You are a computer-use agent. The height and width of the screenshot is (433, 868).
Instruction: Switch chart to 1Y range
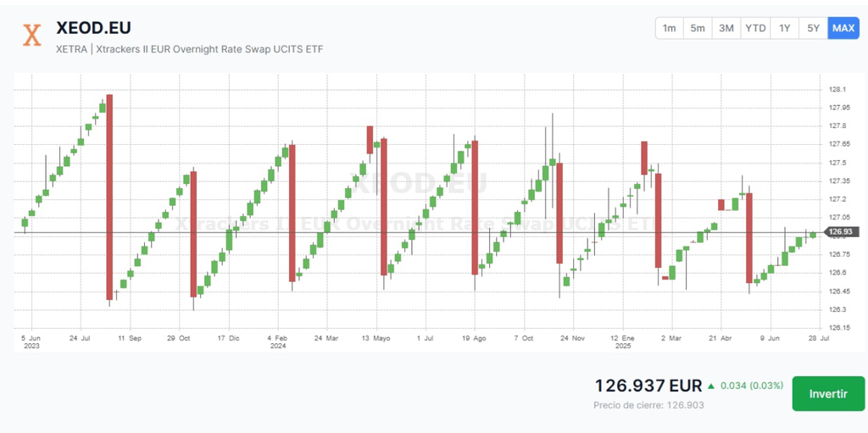[785, 28]
